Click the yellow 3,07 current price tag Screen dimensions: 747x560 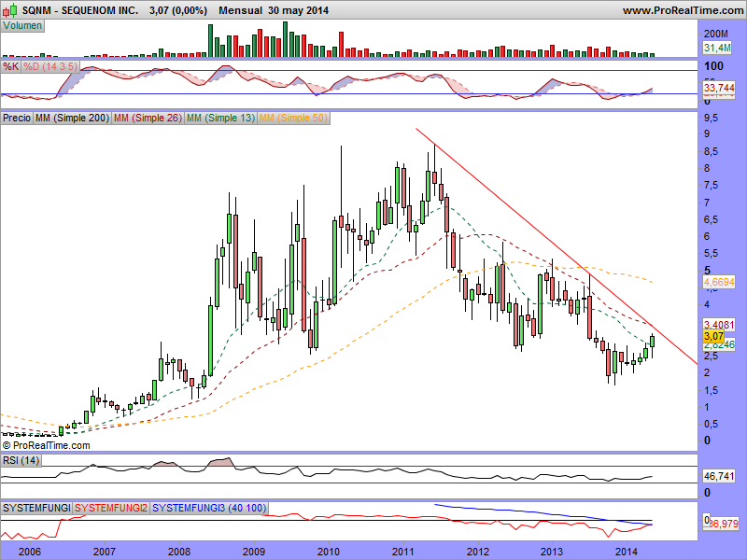click(713, 336)
